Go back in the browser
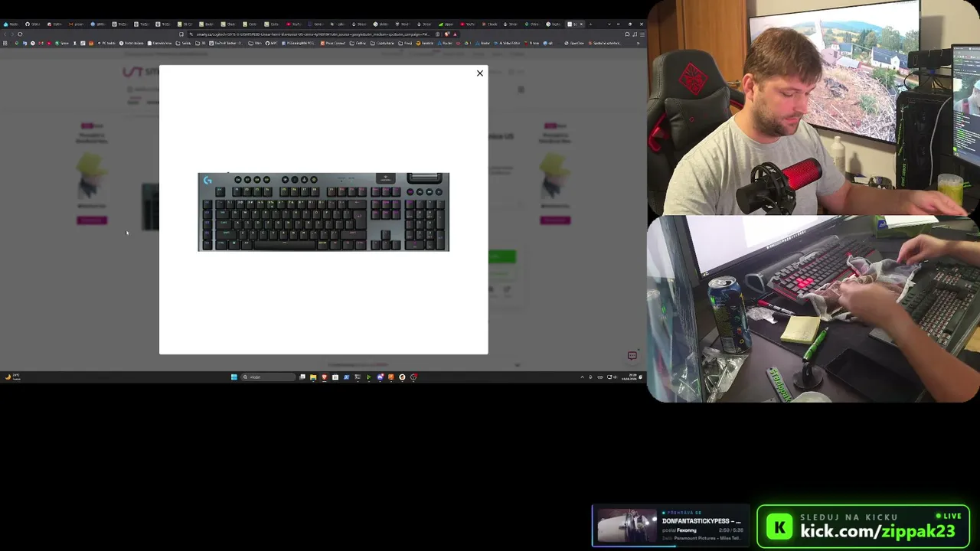 coord(5,34)
